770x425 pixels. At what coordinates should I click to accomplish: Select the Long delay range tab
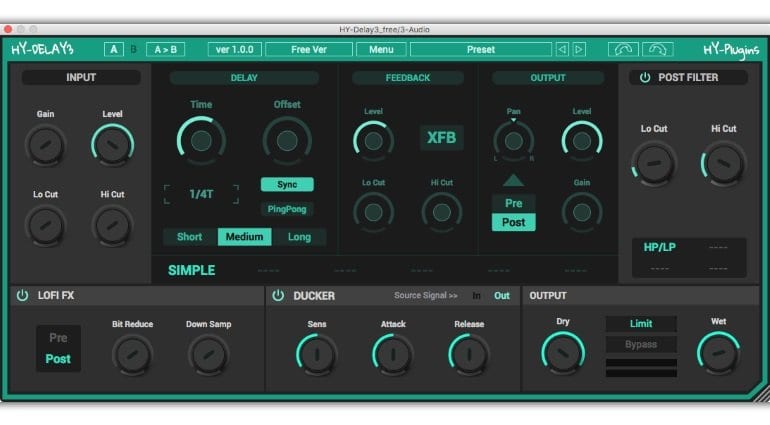pos(299,237)
